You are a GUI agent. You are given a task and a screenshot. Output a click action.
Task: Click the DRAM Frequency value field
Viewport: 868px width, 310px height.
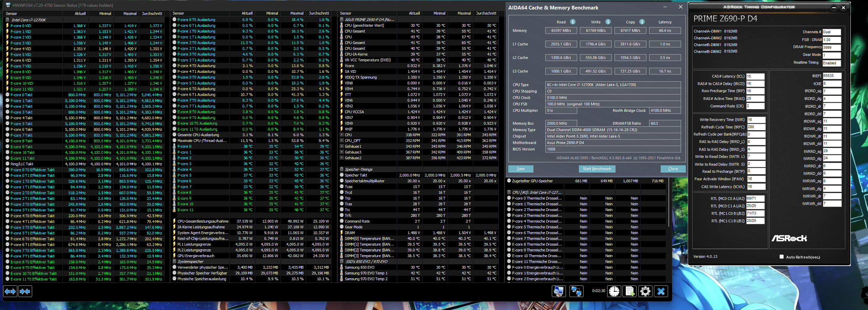832,47
